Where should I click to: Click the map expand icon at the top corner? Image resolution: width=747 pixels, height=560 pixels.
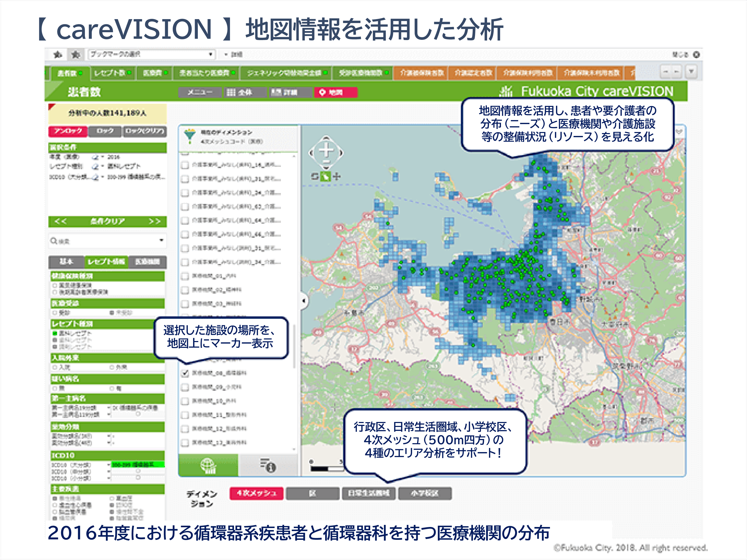coord(679,132)
